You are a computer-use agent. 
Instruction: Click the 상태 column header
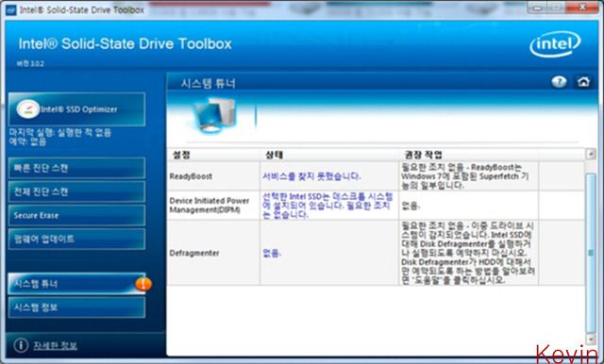(275, 155)
